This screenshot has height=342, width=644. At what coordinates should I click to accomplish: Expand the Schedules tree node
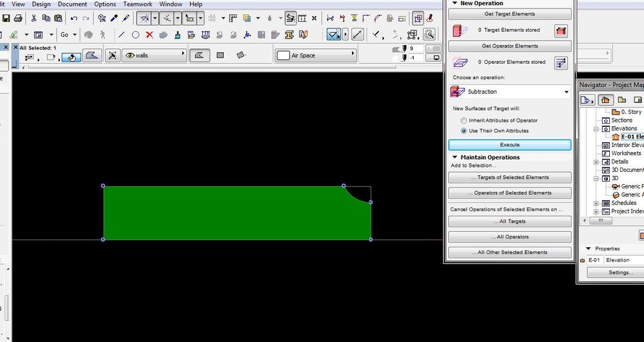pyautogui.click(x=596, y=204)
